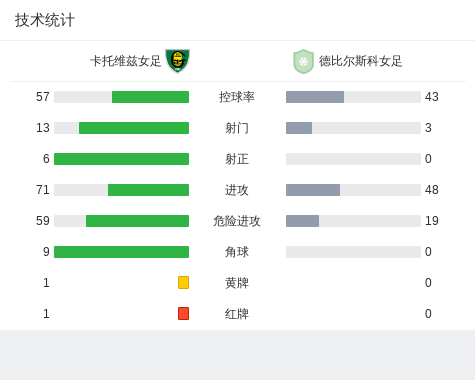
Task: Click the green 角球 corners bar
Action: point(121,252)
